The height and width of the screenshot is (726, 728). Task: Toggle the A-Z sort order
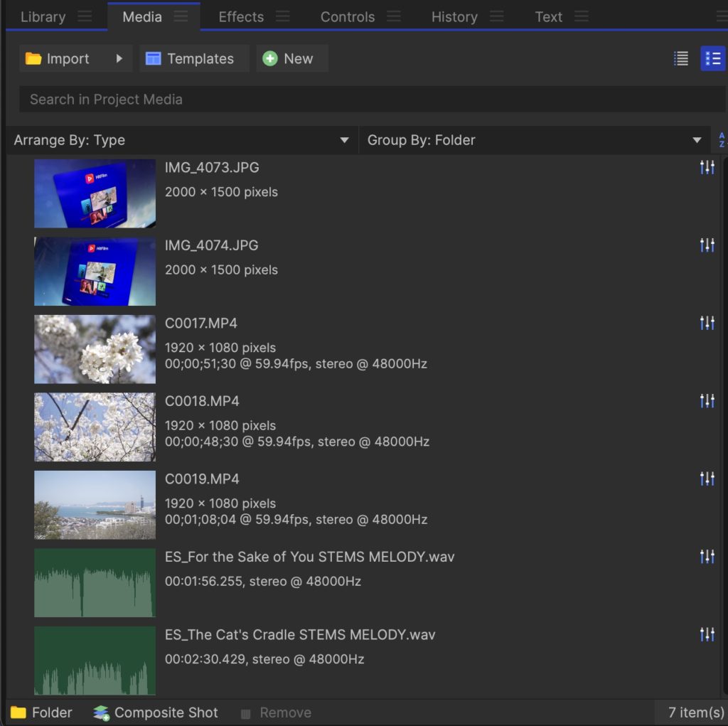click(721, 140)
